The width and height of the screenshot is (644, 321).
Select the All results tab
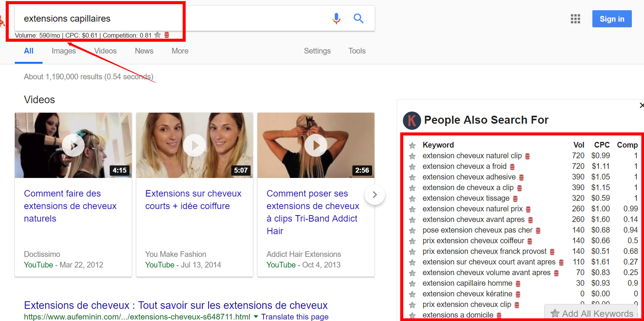[28, 51]
